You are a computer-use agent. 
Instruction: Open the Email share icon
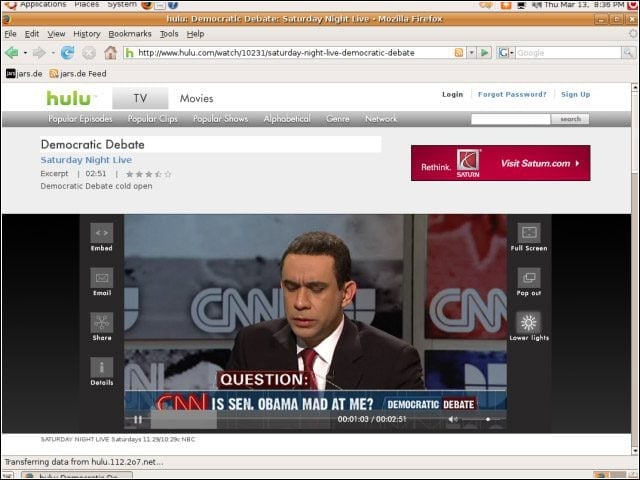click(102, 278)
